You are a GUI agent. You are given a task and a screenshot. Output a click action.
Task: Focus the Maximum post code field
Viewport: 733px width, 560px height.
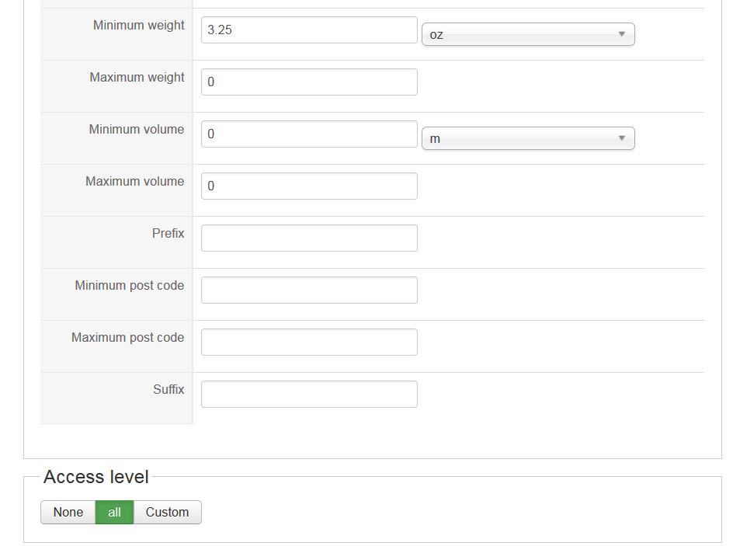(x=309, y=343)
